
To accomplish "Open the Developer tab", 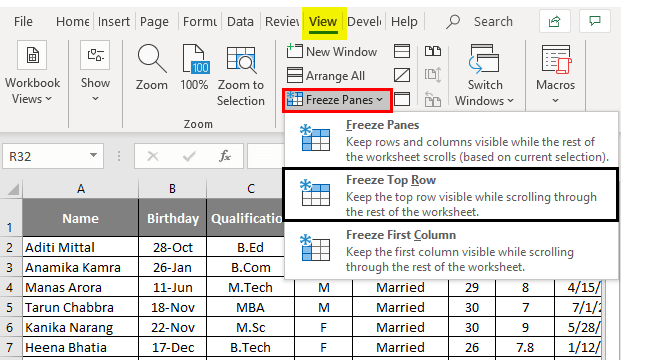I will (x=364, y=22).
